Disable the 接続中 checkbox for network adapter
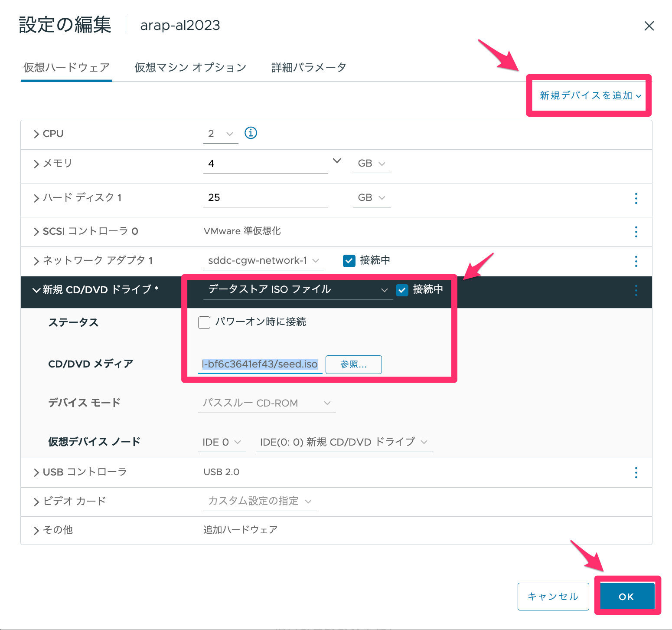The image size is (672, 630). pyautogui.click(x=349, y=260)
